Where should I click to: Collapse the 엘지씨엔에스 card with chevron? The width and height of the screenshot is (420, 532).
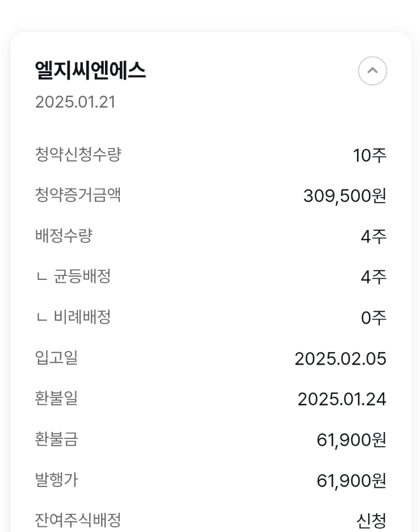coord(372,70)
